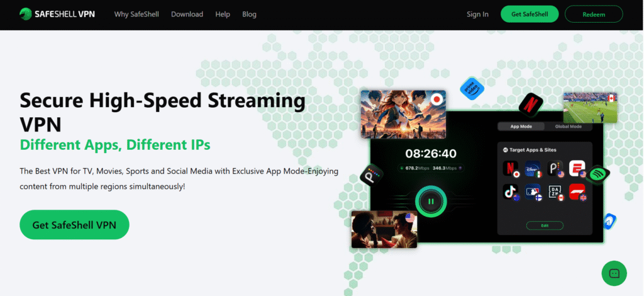
Task: Click the anime thumbnail with Japan flag
Action: click(x=403, y=114)
